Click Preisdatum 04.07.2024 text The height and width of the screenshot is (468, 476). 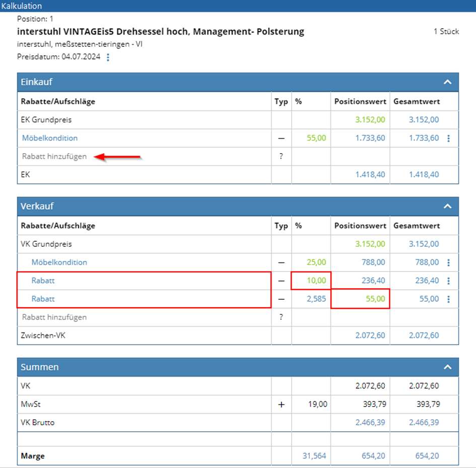(58, 57)
